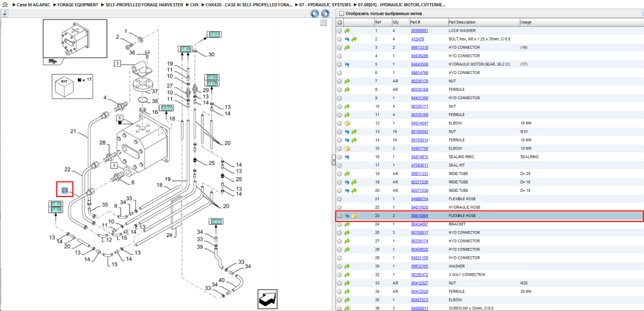This screenshot has width=644, height=311.
Task: Select the pan tool above diagram
Action: [5, 14]
